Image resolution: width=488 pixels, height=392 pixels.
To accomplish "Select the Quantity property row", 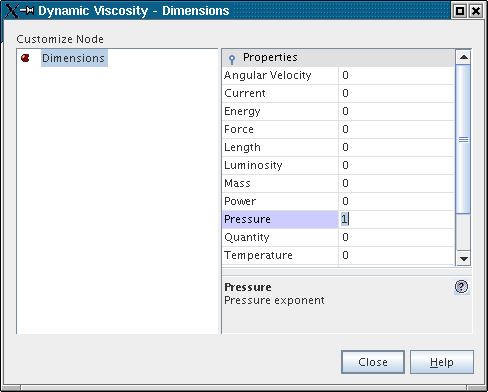I will (x=338, y=237).
